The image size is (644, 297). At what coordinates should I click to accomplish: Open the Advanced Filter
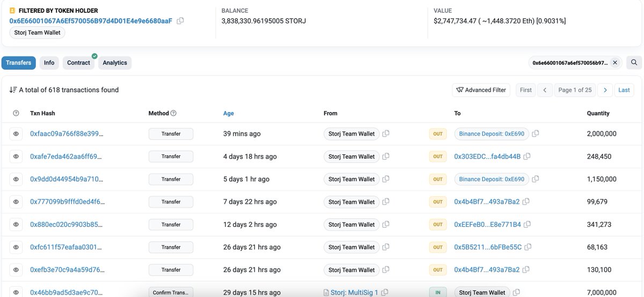point(481,90)
